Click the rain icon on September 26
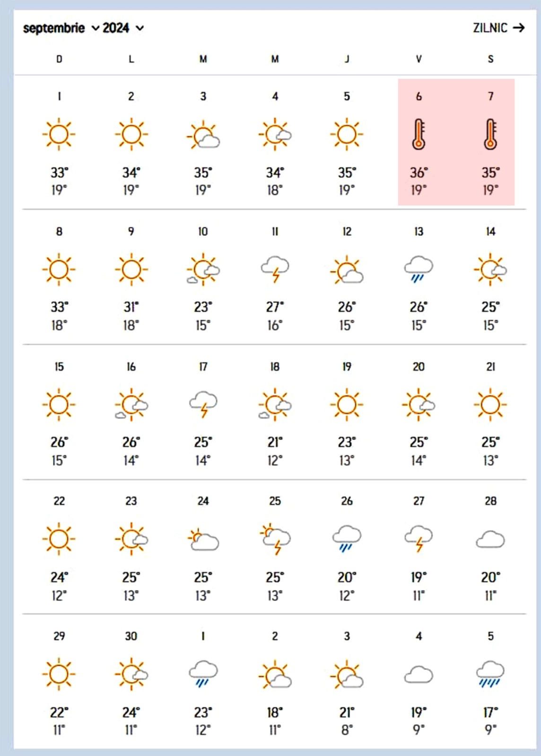 [x=347, y=539]
